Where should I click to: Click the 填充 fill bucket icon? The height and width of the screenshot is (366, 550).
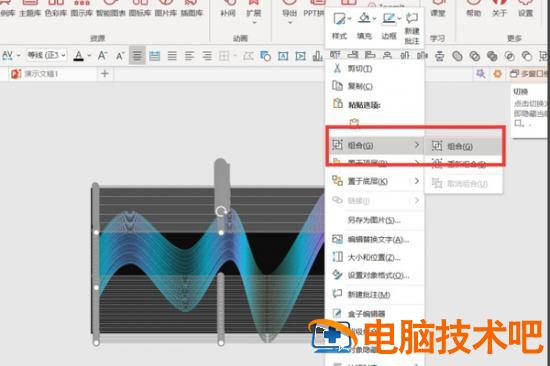pyautogui.click(x=364, y=18)
